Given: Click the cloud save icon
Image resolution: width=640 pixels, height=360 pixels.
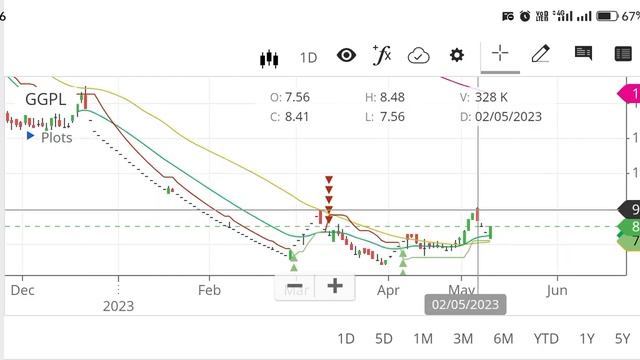Looking at the screenshot, I should 418,56.
